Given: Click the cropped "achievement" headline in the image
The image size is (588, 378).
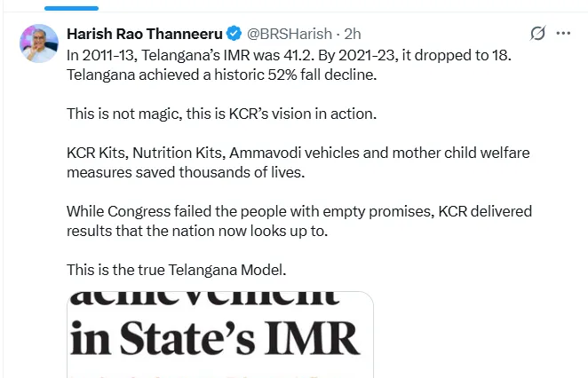Looking at the screenshot, I should 205,298.
